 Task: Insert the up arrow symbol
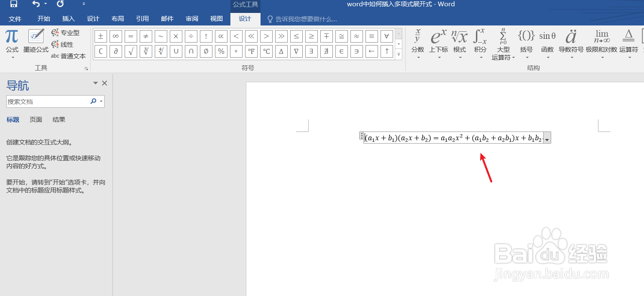(x=387, y=51)
